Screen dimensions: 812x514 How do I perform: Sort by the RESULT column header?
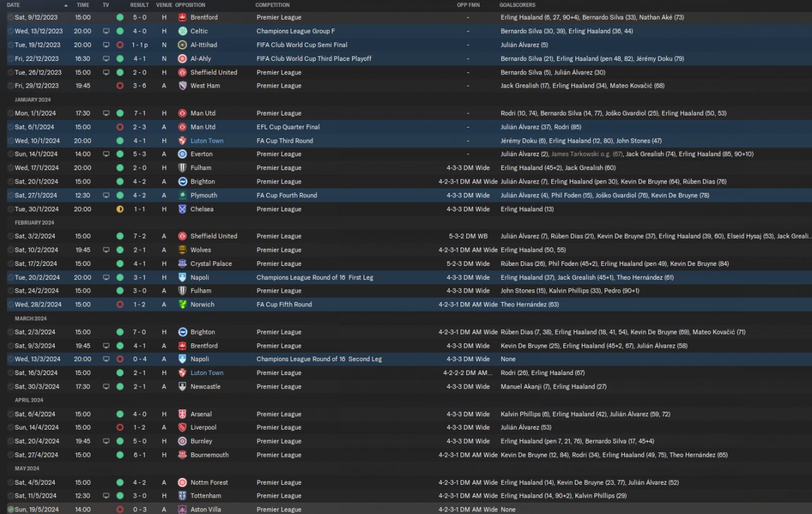(140, 5)
